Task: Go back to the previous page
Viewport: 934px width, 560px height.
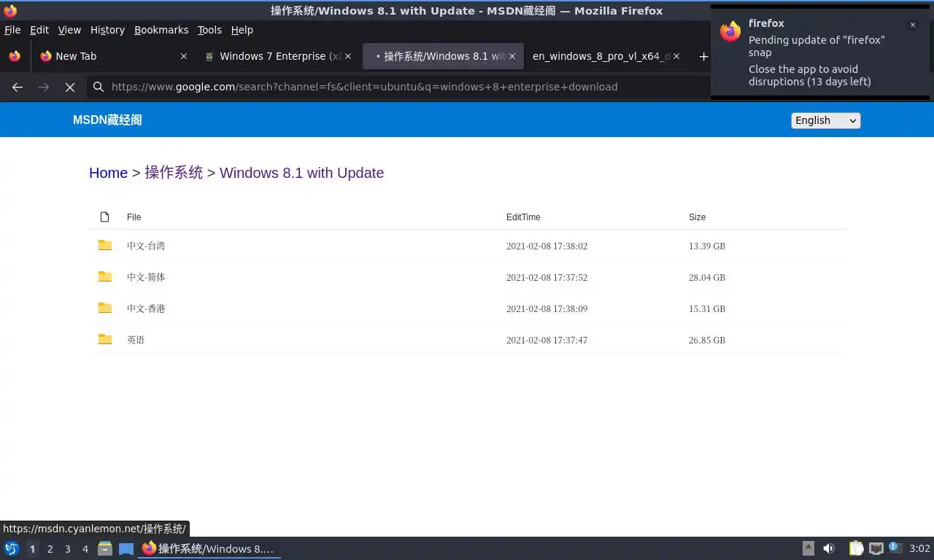Action: [x=18, y=87]
